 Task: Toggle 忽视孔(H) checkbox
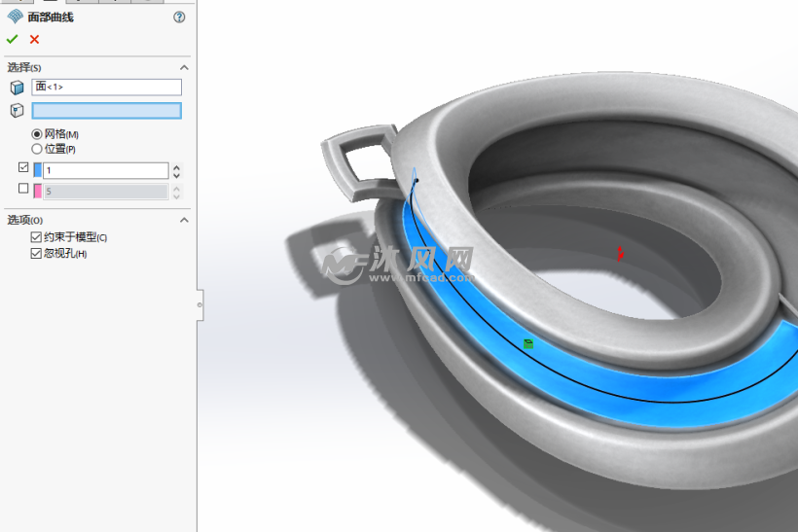click(36, 253)
